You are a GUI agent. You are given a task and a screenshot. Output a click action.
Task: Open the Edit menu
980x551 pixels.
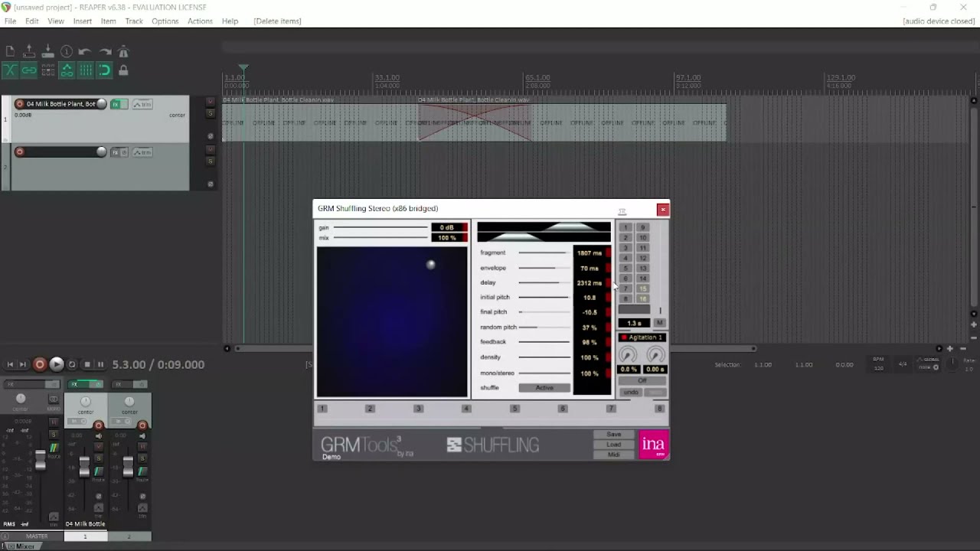pyautogui.click(x=32, y=21)
